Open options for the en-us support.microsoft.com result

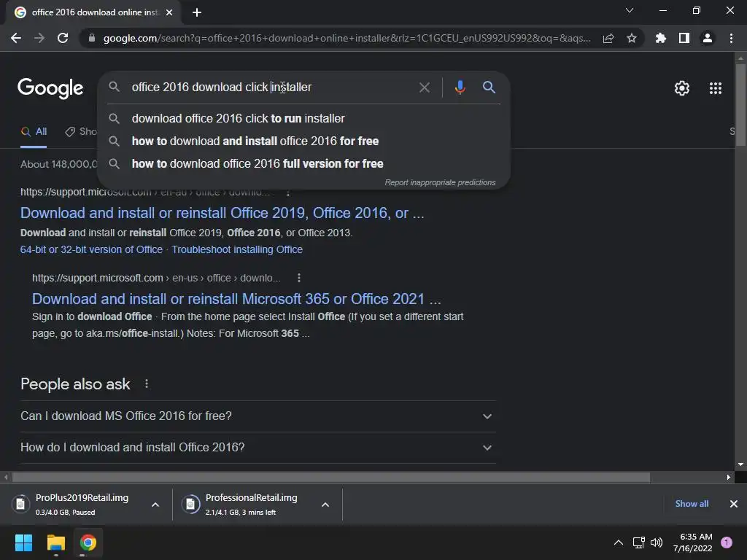(x=298, y=278)
